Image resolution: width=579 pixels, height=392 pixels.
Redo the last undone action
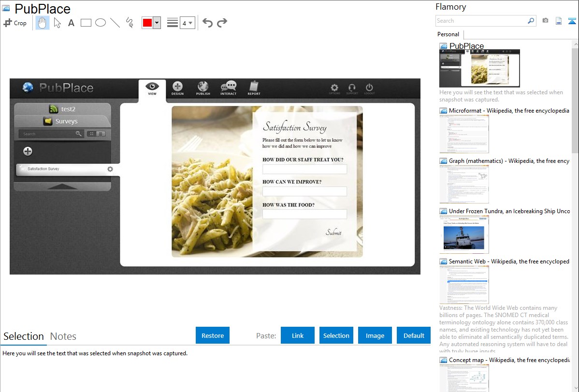222,23
